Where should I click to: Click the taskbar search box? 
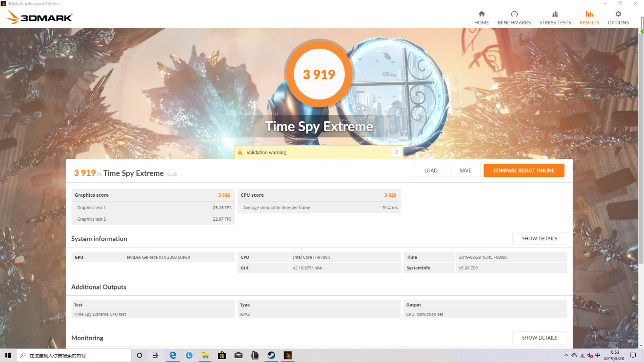pyautogui.click(x=74, y=355)
